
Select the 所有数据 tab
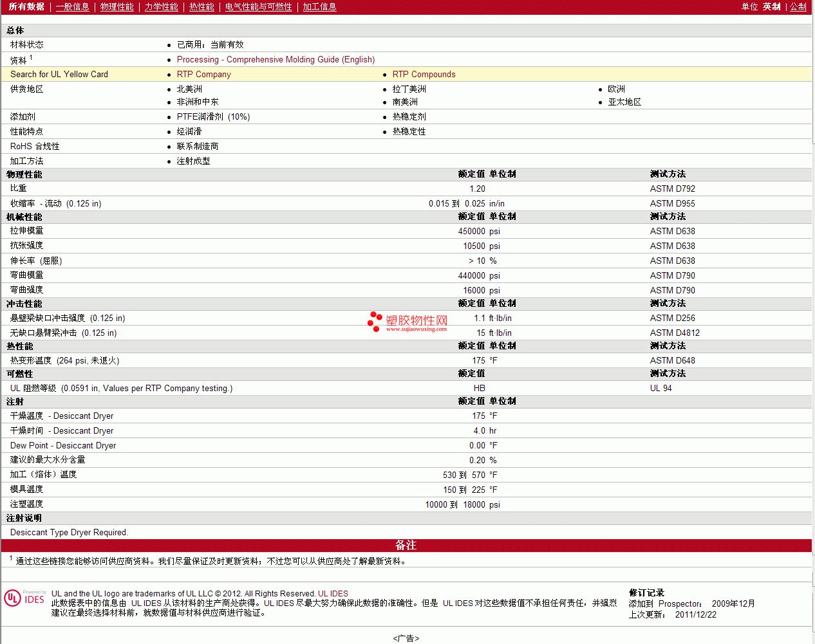pyautogui.click(x=26, y=6)
